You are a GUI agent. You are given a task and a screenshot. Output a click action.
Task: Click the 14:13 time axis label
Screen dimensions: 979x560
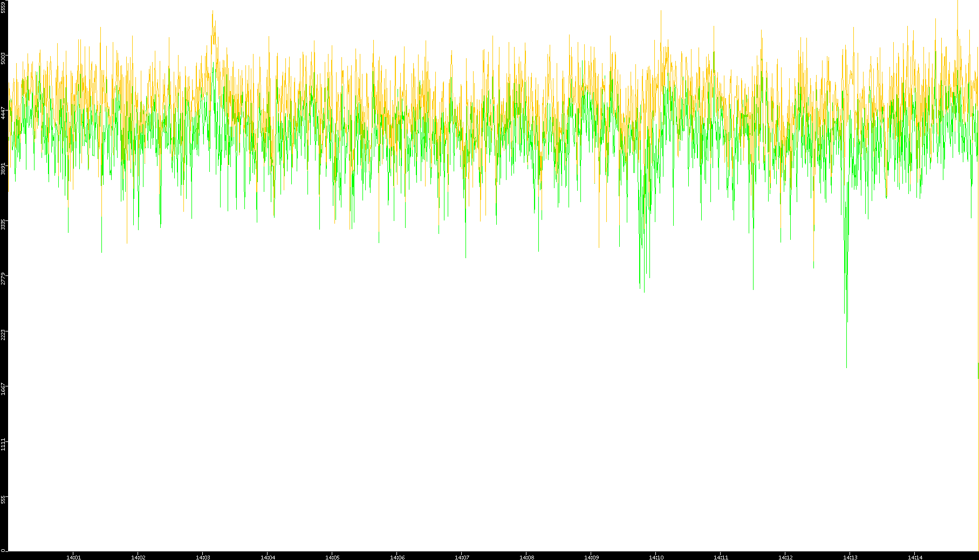coord(850,557)
